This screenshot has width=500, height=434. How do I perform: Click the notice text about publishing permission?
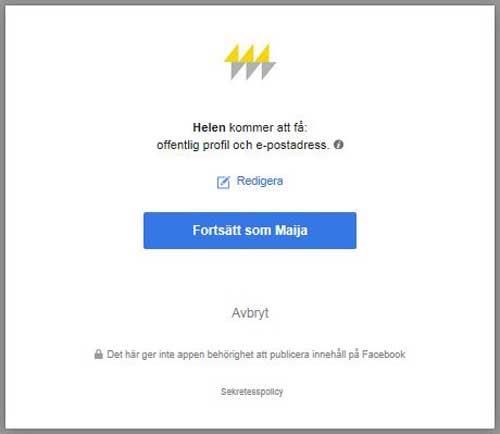pyautogui.click(x=256, y=354)
